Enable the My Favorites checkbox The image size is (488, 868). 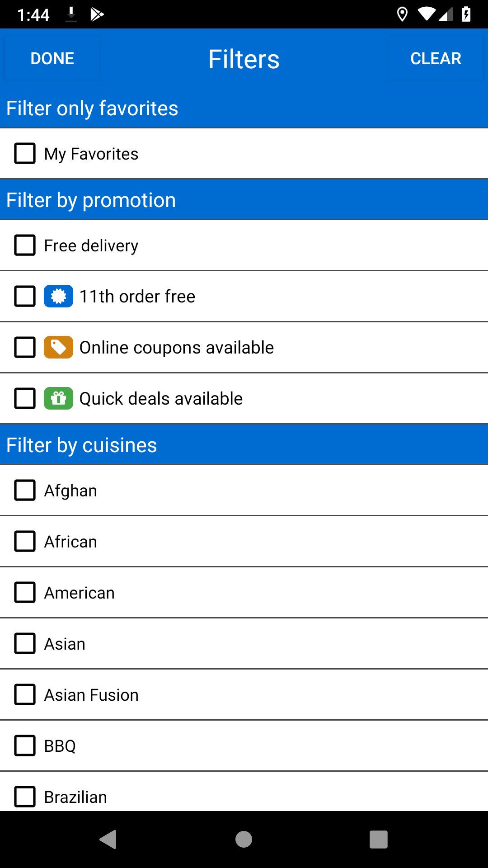(25, 154)
